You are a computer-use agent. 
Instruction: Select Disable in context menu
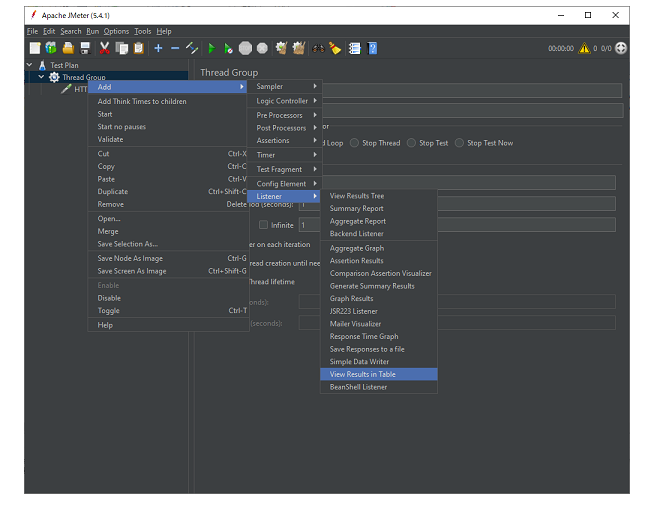click(168, 298)
